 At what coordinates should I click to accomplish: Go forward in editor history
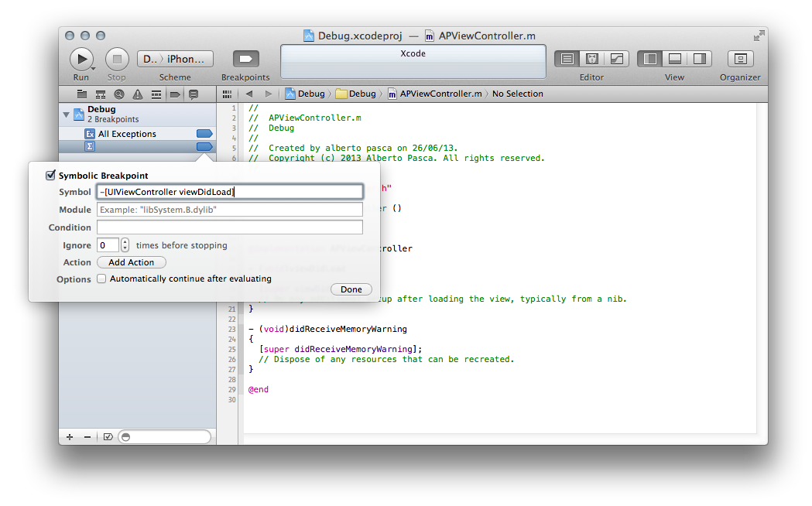[269, 94]
